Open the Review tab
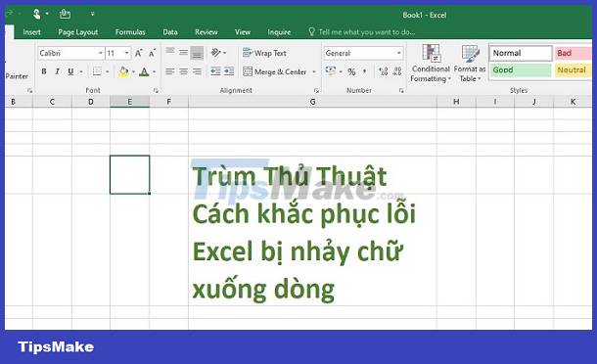The width and height of the screenshot is (597, 364). point(207,32)
